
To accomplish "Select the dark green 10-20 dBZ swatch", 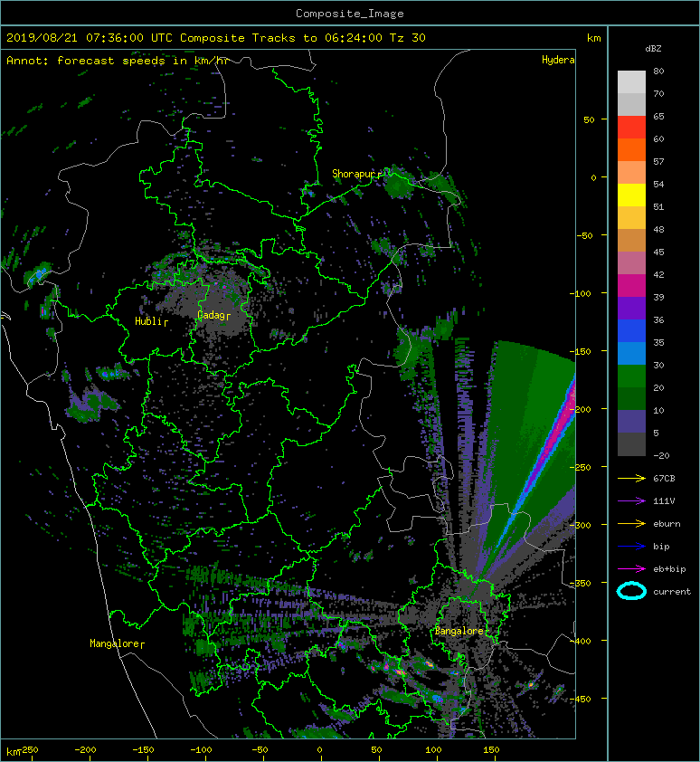I will pos(631,399).
